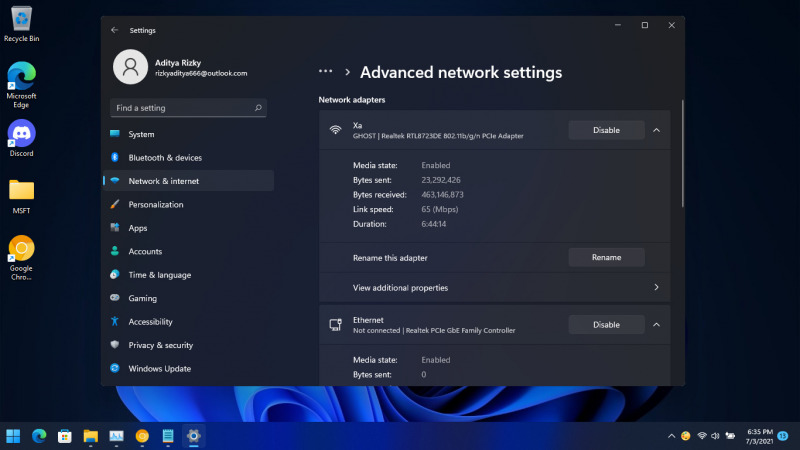Viewport: 800px width, 450px height.
Task: Click the Link speed 65 (Mbps) value
Action: 440,210
